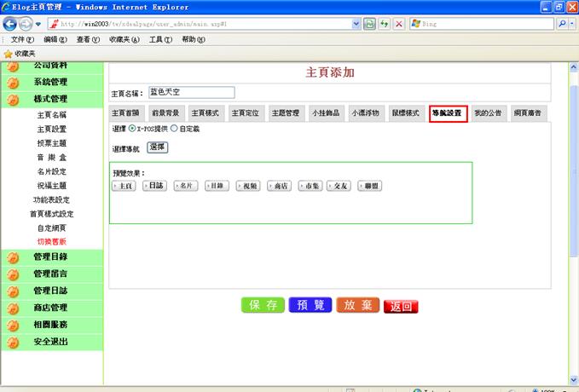Expand the 管理留言 sidebar section
The width and height of the screenshot is (579, 392).
[50, 274]
